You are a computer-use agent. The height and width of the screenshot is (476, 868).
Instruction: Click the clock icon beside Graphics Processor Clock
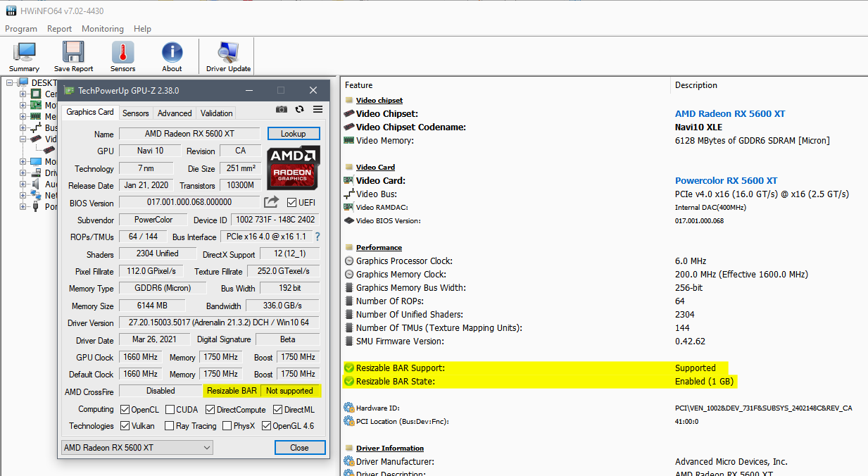[x=348, y=261]
